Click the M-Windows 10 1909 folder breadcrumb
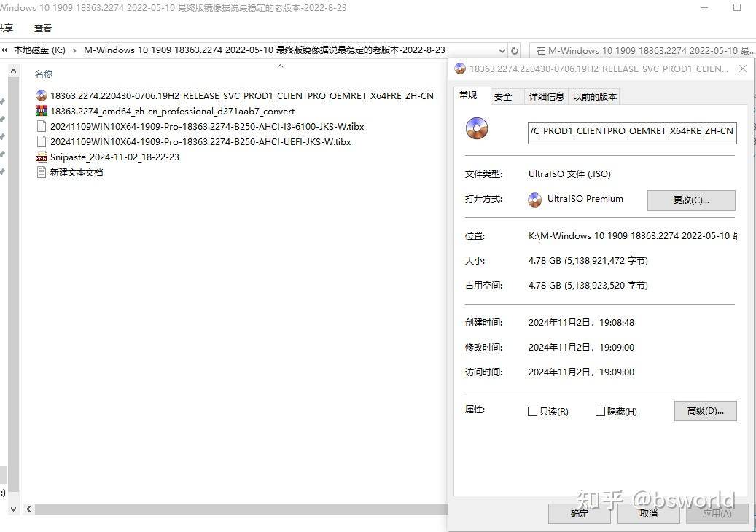 (x=264, y=50)
